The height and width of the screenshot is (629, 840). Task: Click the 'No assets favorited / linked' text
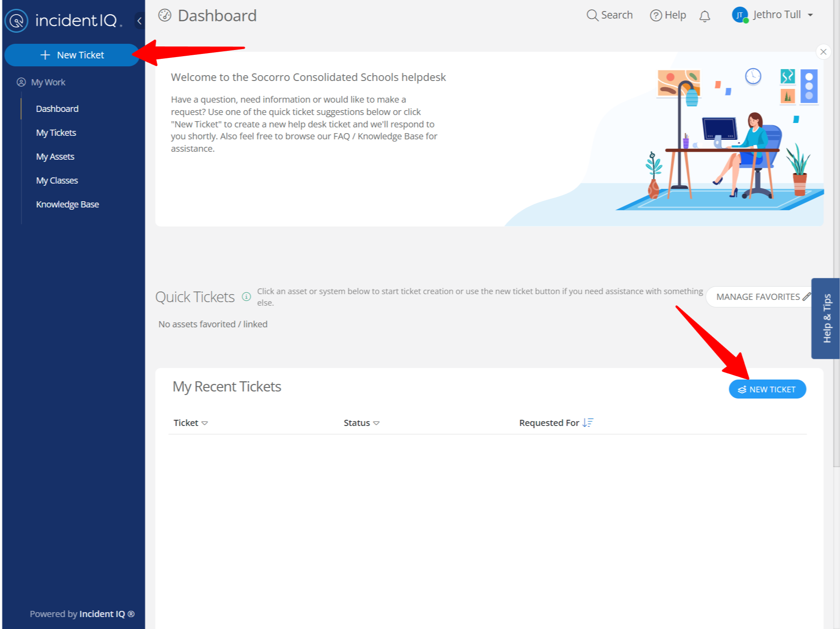(x=213, y=324)
